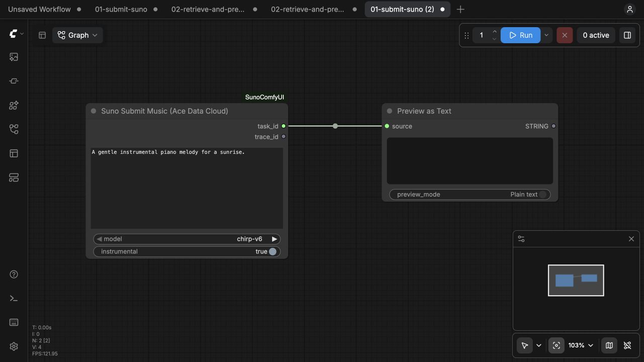Image resolution: width=644 pixels, height=362 pixels.
Task: Click the Preview as Text node title
Action: tap(424, 111)
